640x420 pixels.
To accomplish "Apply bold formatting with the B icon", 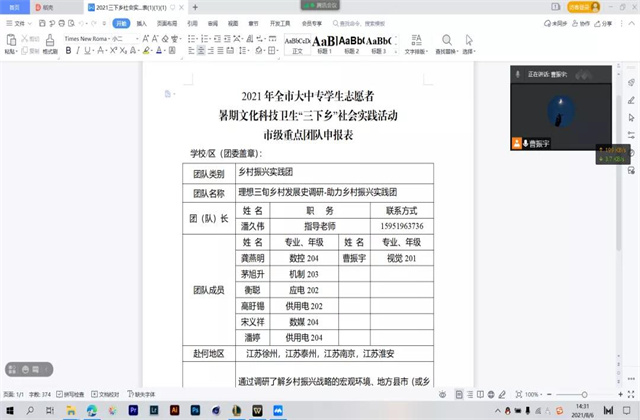I will click(x=69, y=50).
